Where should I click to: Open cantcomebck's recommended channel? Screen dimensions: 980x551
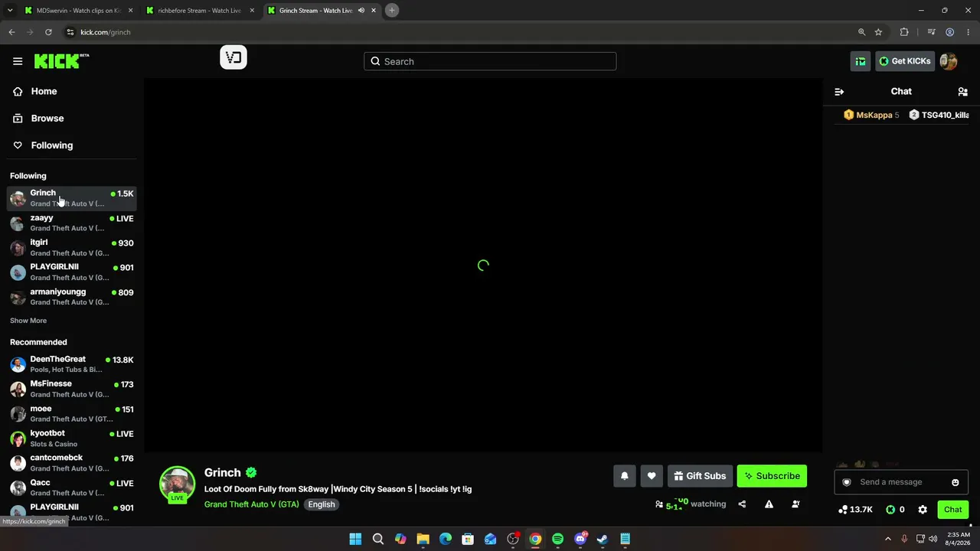click(72, 463)
